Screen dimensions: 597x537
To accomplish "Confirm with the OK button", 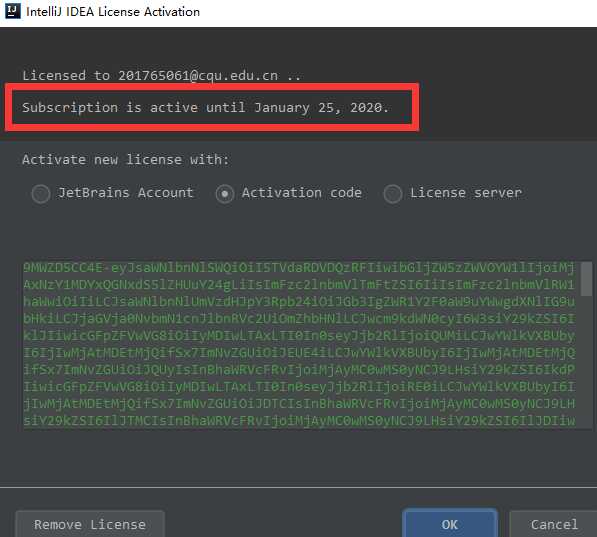I will click(x=450, y=524).
